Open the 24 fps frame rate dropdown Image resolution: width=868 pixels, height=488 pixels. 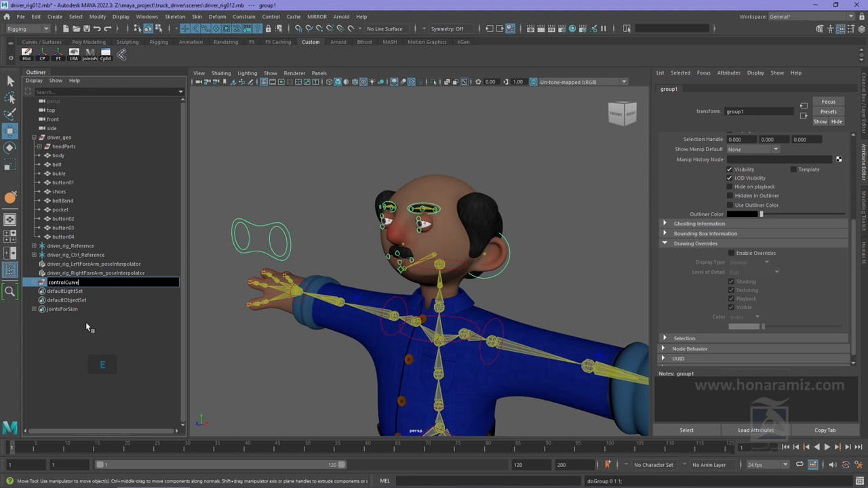[768, 465]
